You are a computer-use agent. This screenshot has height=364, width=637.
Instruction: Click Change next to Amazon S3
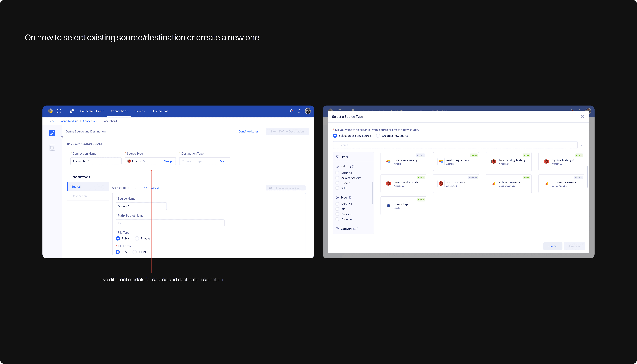pos(168,161)
